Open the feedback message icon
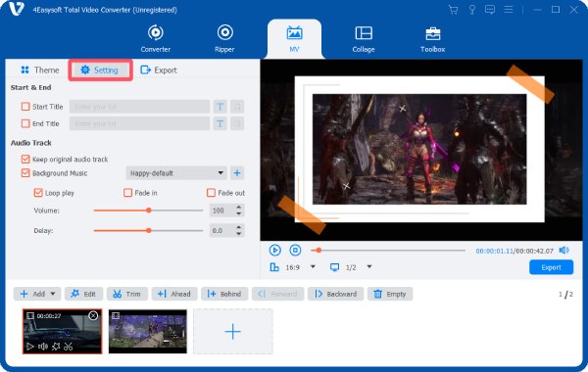Screen dimensions: 588x372 tap(490, 10)
